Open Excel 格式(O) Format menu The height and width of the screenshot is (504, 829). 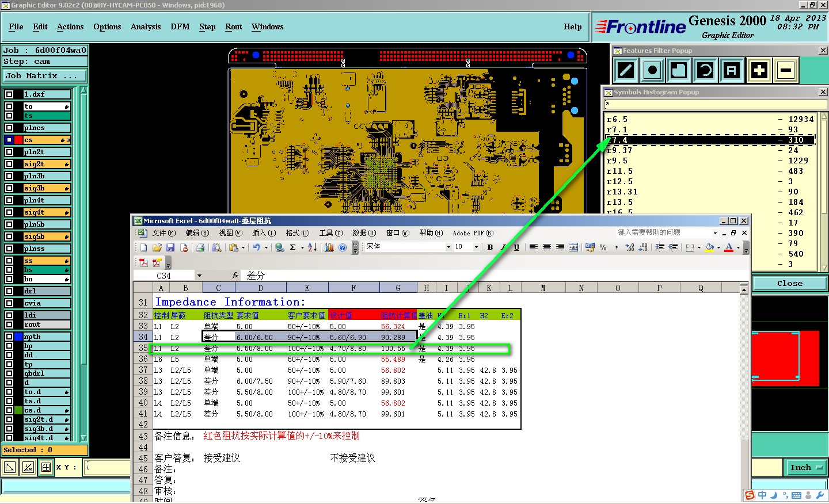tap(298, 233)
